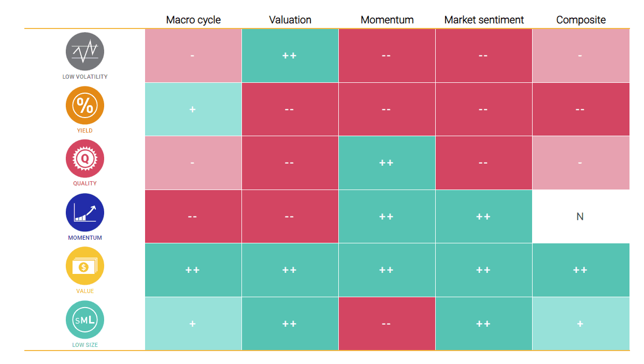
Task: Click the Low Volatility chart icon
Action: pyautogui.click(x=85, y=51)
